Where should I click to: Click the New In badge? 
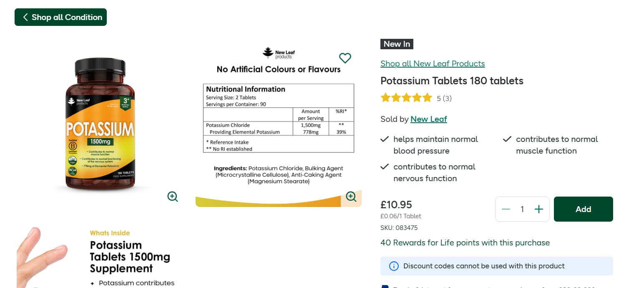(x=397, y=44)
